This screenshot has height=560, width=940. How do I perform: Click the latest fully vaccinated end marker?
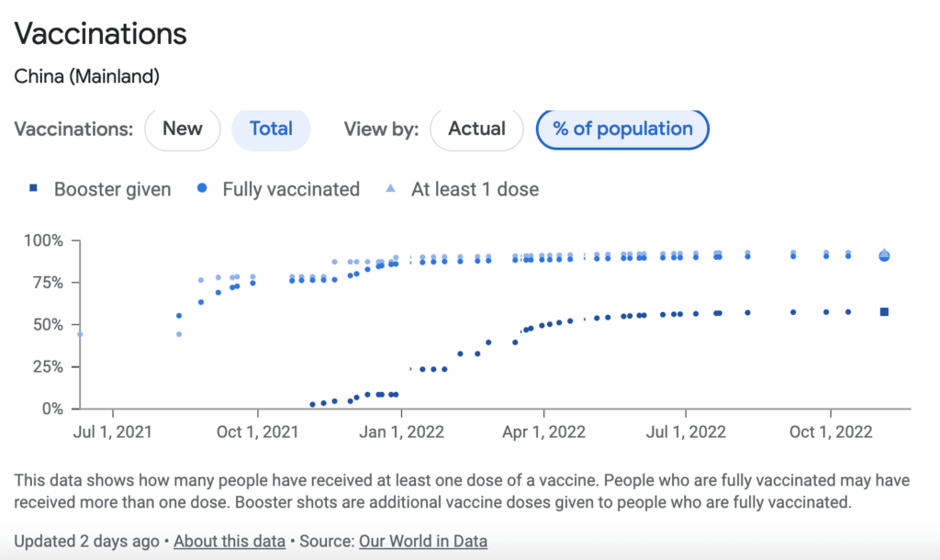tap(884, 256)
